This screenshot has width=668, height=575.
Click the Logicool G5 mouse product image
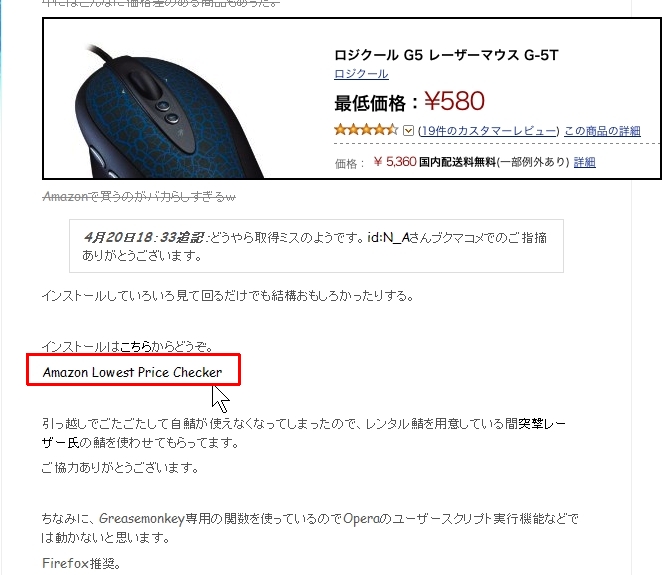pos(168,112)
